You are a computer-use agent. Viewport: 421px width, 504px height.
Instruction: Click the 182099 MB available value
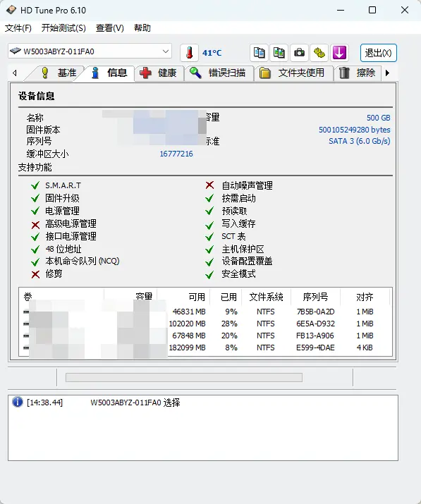click(x=187, y=348)
